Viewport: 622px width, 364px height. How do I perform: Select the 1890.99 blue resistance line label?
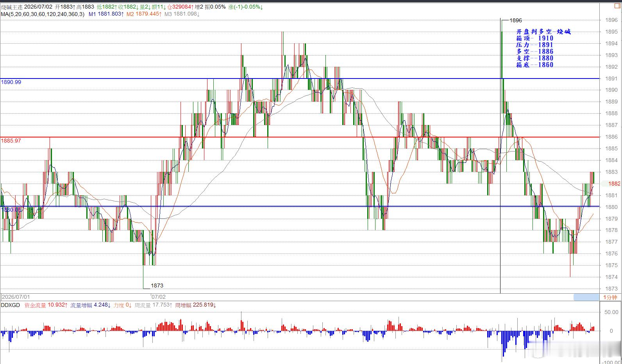coord(11,82)
